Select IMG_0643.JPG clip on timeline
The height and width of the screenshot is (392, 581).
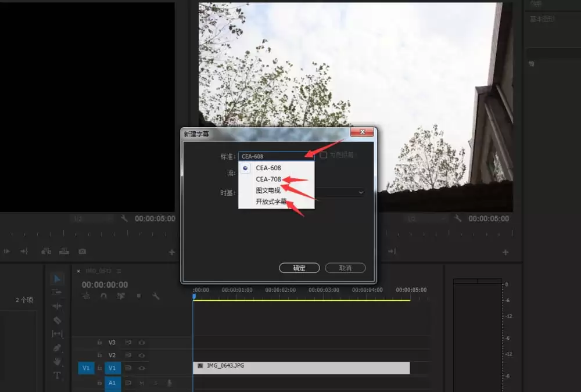coord(301,368)
